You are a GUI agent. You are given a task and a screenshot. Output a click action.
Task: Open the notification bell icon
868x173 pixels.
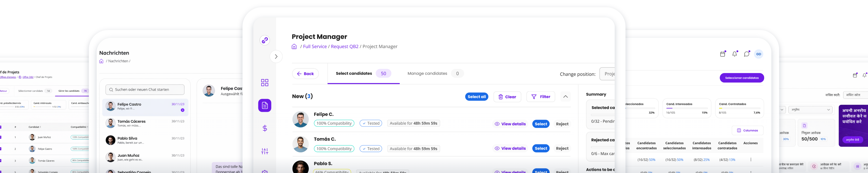click(735, 54)
